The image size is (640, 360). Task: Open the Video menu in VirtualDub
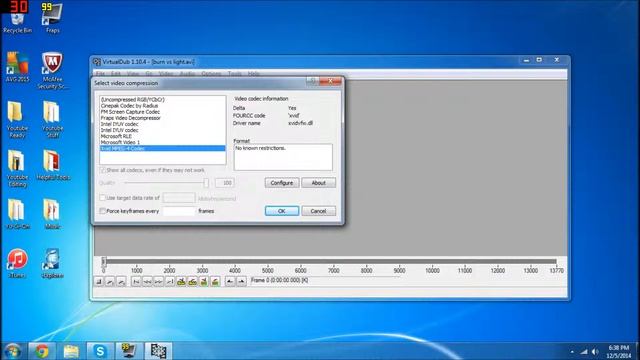(166, 74)
